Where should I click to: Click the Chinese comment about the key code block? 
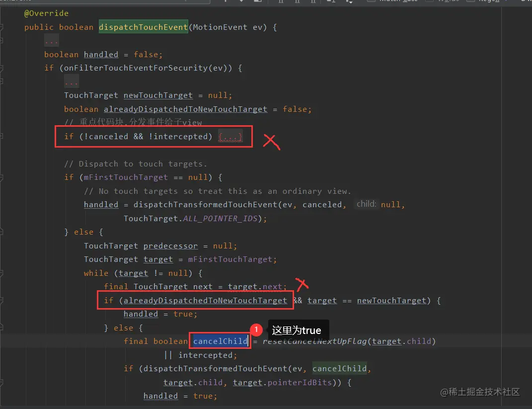133,122
